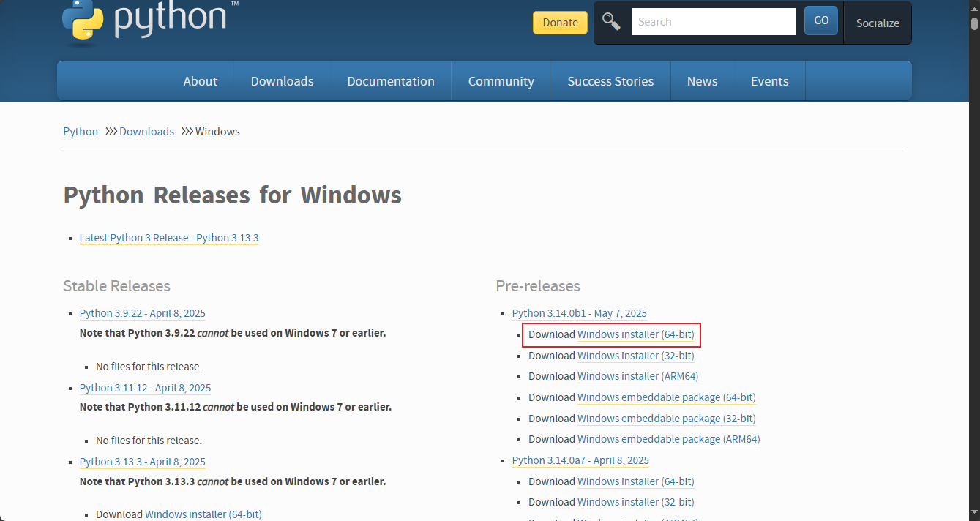Download 3.14.0b1 Windows embeddable package (ARM64)
980x521 pixels.
668,440
